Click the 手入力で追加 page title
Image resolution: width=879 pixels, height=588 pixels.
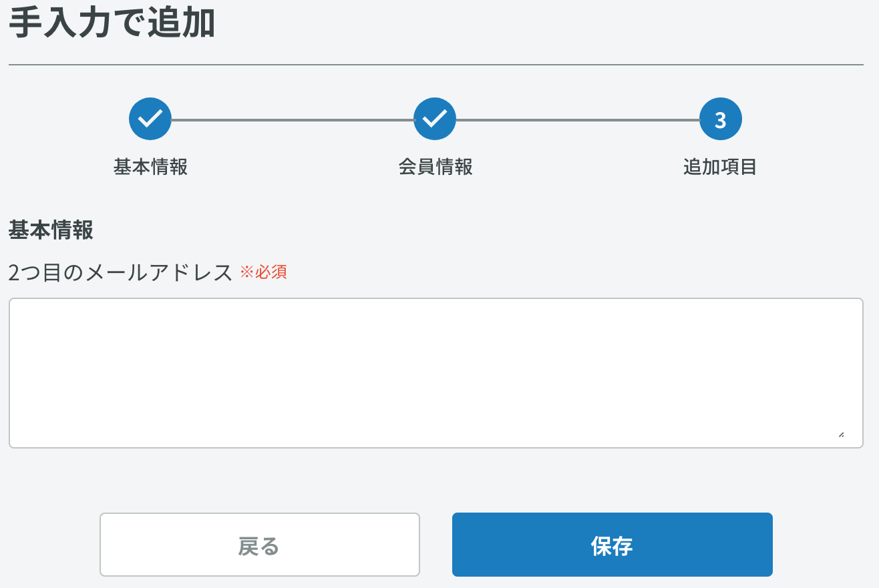pyautogui.click(x=112, y=23)
